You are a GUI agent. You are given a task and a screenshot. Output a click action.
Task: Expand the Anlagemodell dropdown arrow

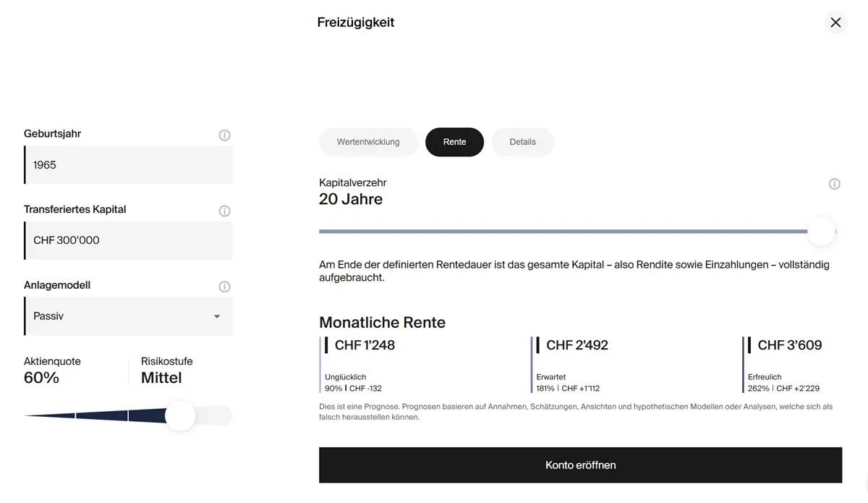coord(217,316)
